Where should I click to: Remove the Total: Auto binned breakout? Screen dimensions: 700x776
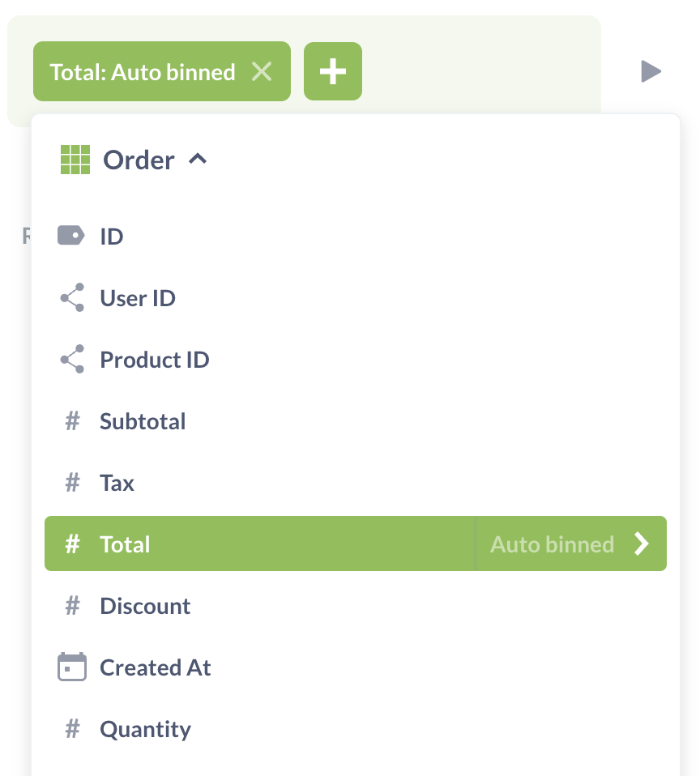262,72
